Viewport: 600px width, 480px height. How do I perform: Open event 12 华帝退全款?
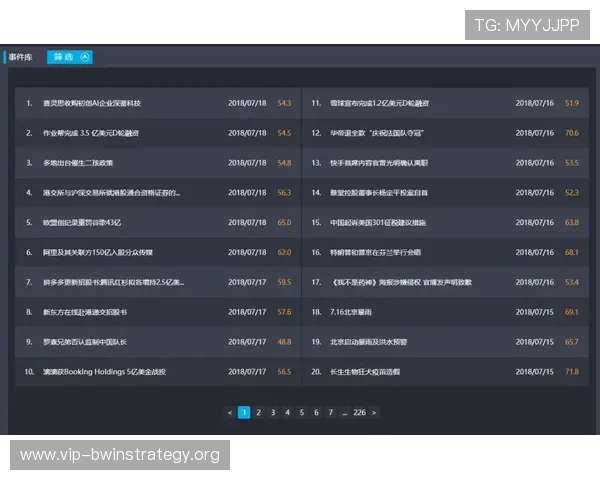point(377,133)
